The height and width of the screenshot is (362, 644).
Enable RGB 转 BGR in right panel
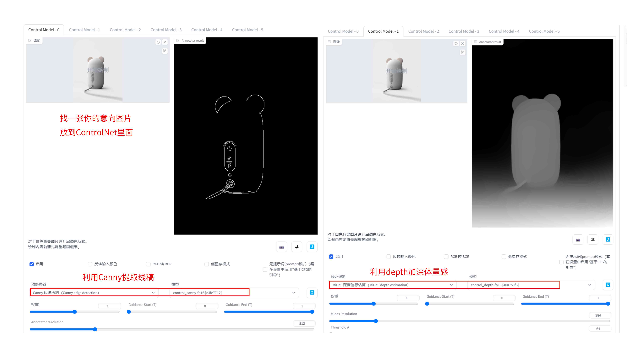tap(446, 257)
